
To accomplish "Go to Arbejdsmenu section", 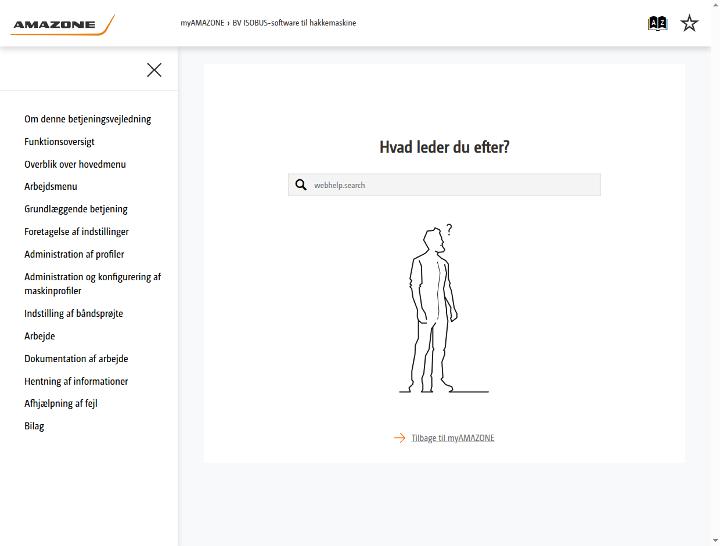I will (x=51, y=186).
